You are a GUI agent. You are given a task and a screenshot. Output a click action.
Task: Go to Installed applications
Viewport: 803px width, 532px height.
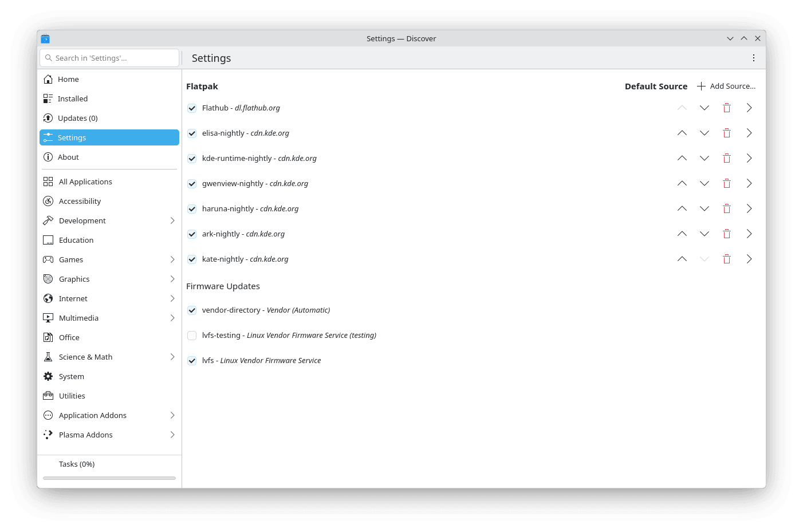[109, 98]
